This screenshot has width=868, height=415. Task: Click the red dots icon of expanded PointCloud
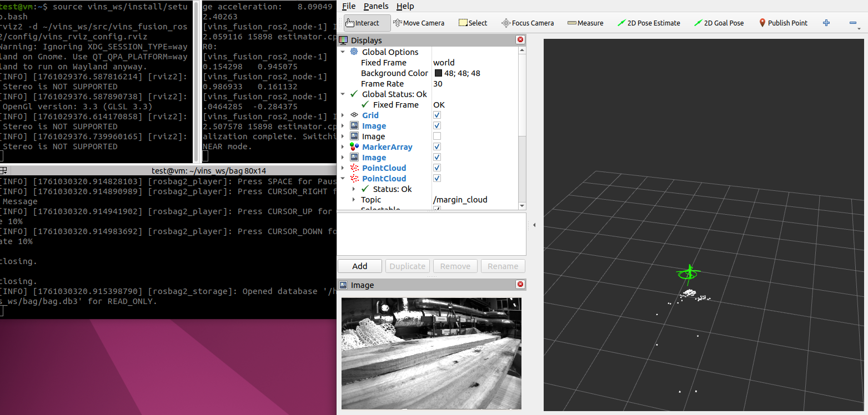[354, 178]
